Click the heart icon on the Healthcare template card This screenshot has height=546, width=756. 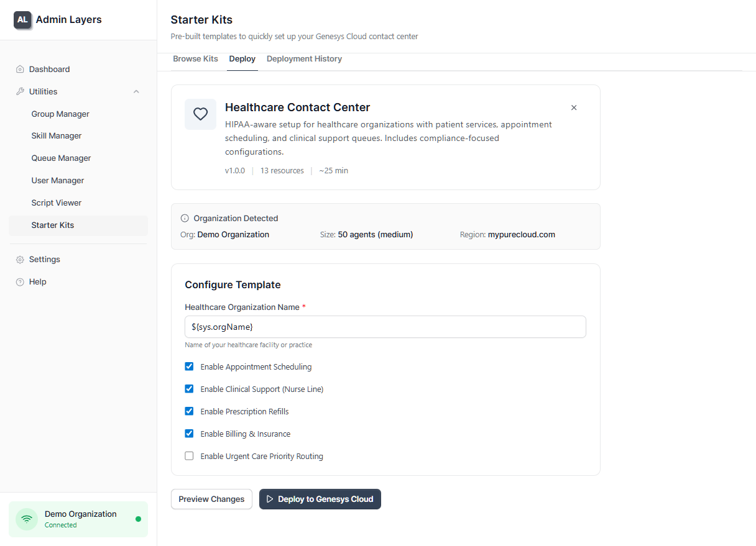(x=200, y=114)
